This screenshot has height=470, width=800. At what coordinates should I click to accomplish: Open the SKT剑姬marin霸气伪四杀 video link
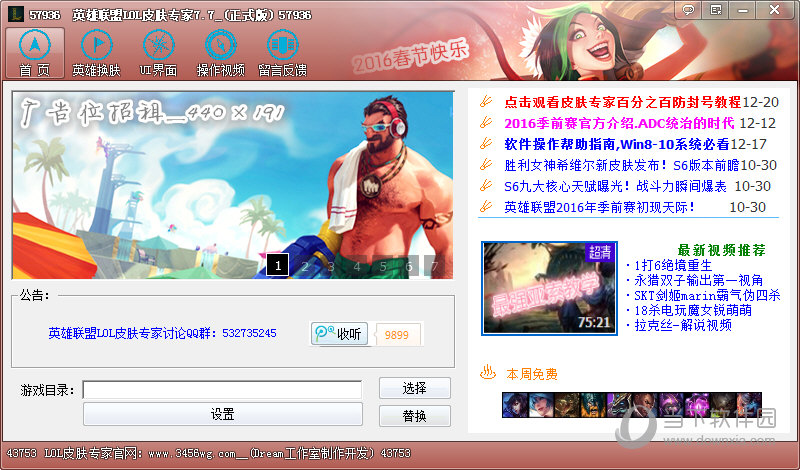click(707, 295)
